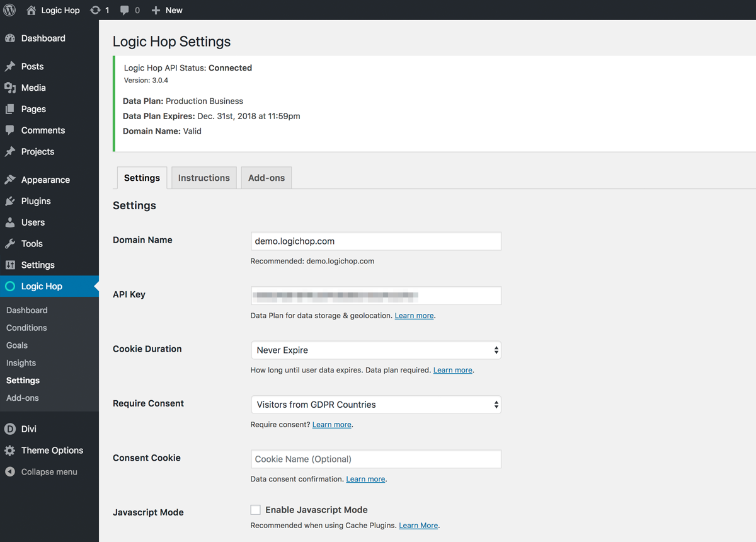Image resolution: width=756 pixels, height=542 pixels.
Task: Click the New button in admin bar
Action: 167,10
